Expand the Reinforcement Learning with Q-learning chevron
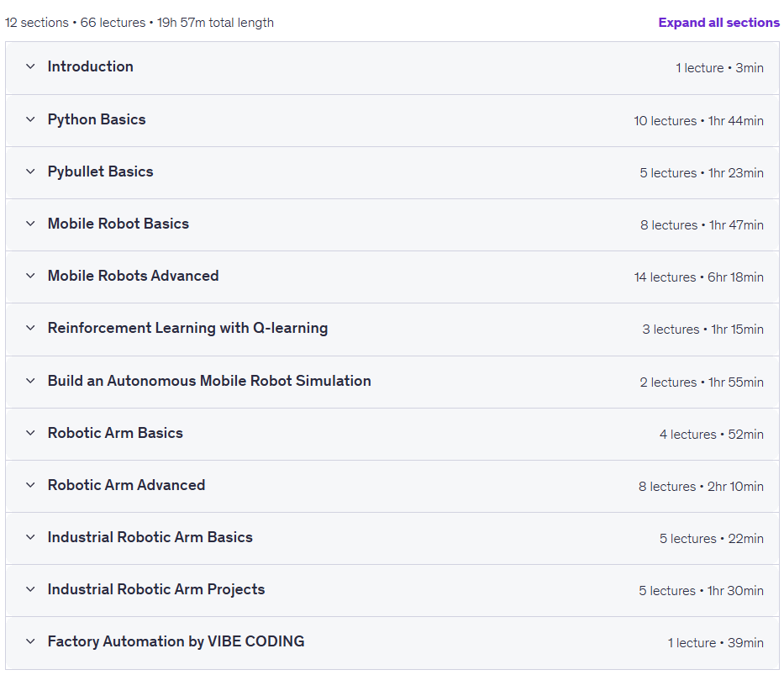Viewport: 784px width, 675px height. click(30, 328)
